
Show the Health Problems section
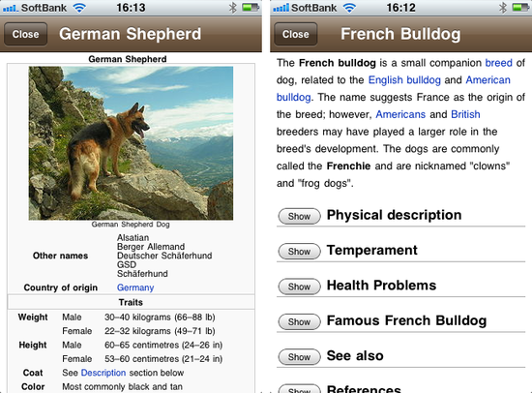(x=299, y=287)
